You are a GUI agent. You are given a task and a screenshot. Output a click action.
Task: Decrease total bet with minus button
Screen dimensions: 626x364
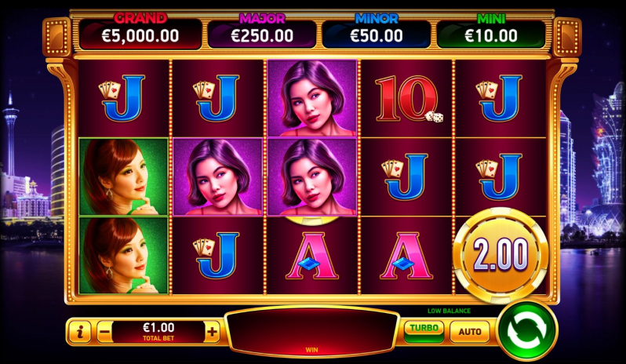(x=104, y=332)
